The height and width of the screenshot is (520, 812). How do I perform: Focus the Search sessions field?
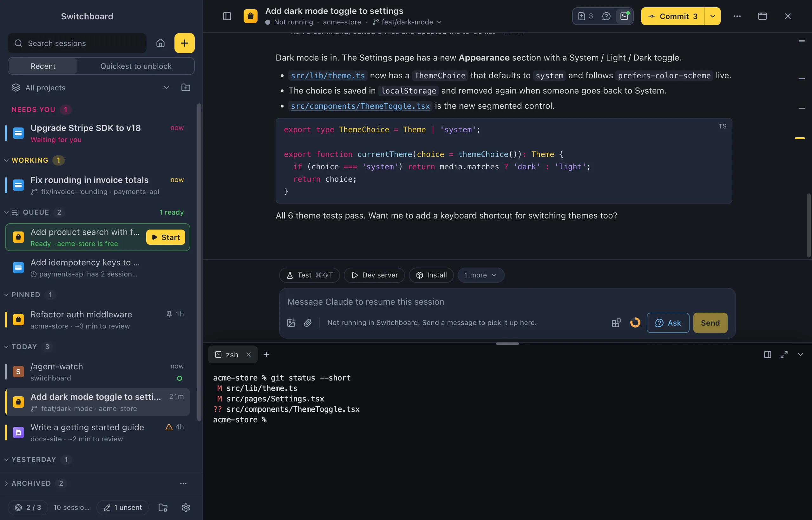[77, 43]
